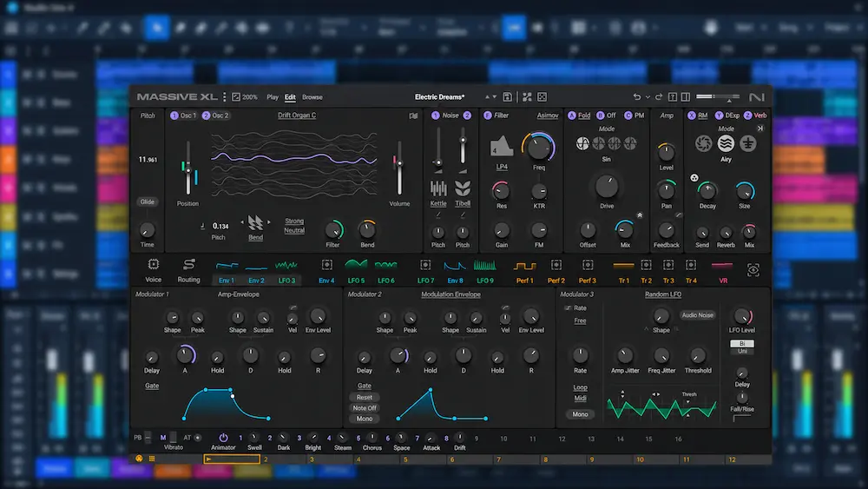
Task: Open the Gate trigger selector in Modulator 1
Action: pos(152,386)
